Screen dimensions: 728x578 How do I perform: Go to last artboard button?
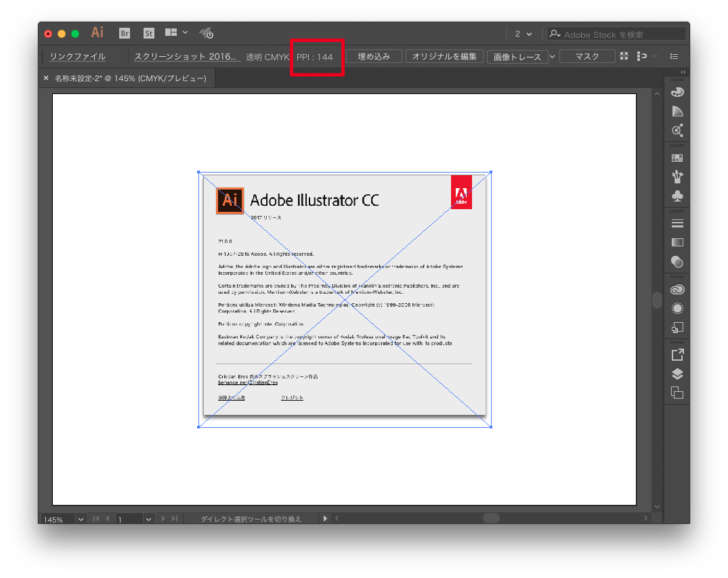(175, 518)
